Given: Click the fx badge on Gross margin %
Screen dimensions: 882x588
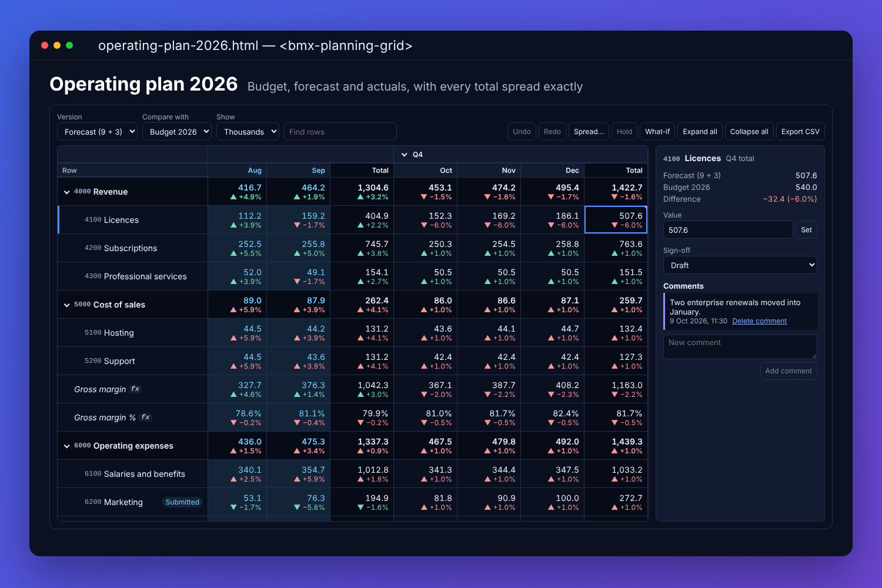Looking at the screenshot, I should pyautogui.click(x=145, y=417).
